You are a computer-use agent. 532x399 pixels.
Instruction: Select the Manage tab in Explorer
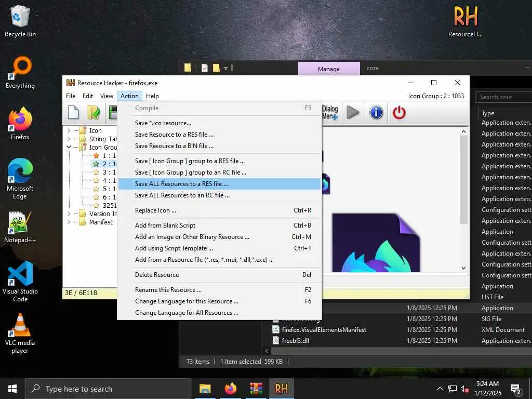coord(329,69)
